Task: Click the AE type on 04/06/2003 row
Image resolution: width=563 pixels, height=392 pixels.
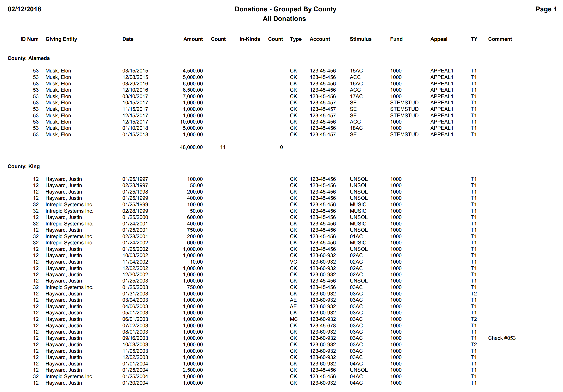Action: (x=293, y=306)
